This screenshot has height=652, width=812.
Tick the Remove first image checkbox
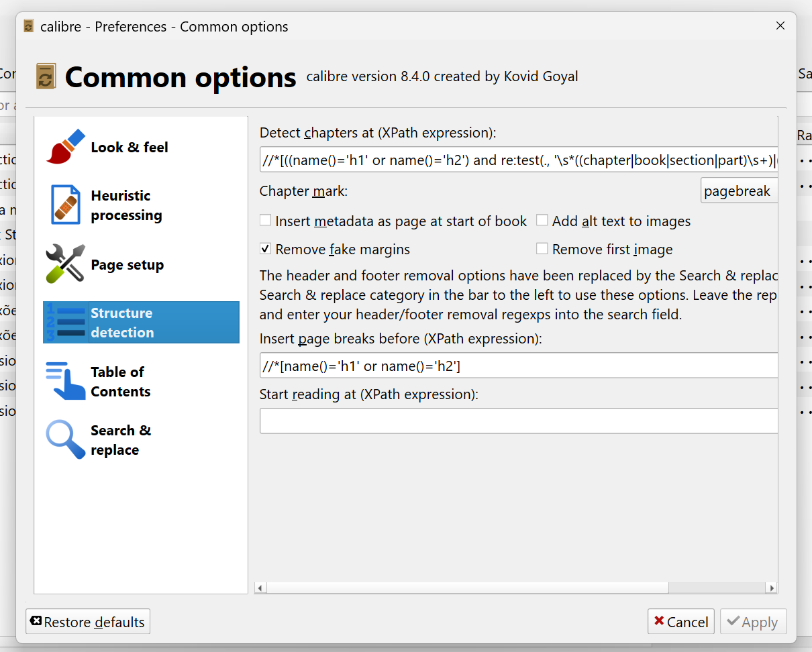[x=542, y=249]
